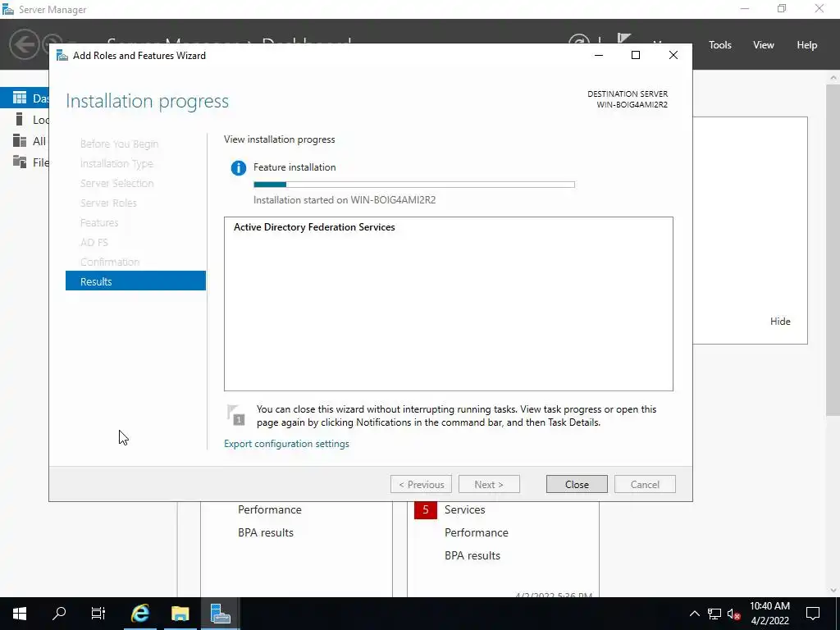Select the Results step in wizard sidebar
This screenshot has height=630, width=840.
135,281
